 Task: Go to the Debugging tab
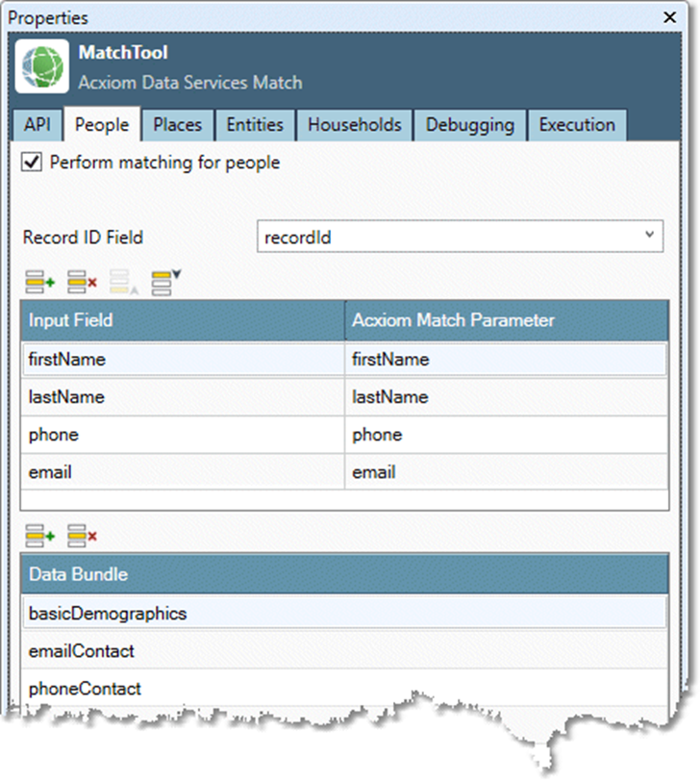tap(471, 125)
